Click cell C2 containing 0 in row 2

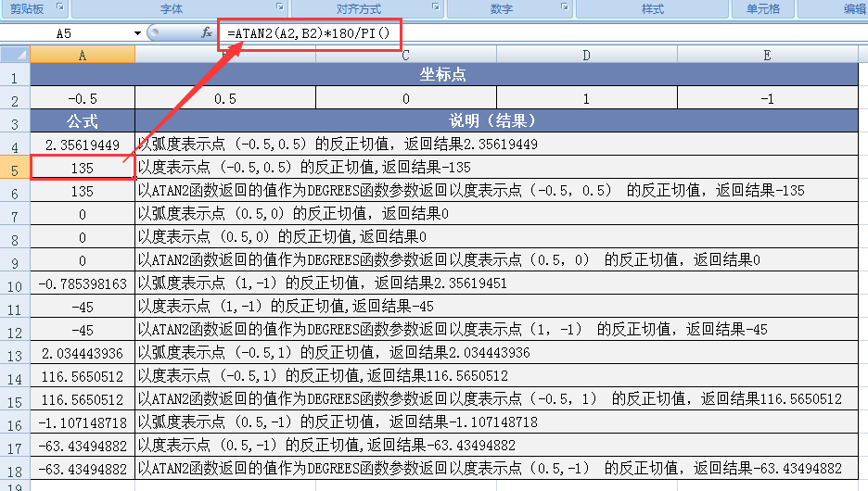406,98
